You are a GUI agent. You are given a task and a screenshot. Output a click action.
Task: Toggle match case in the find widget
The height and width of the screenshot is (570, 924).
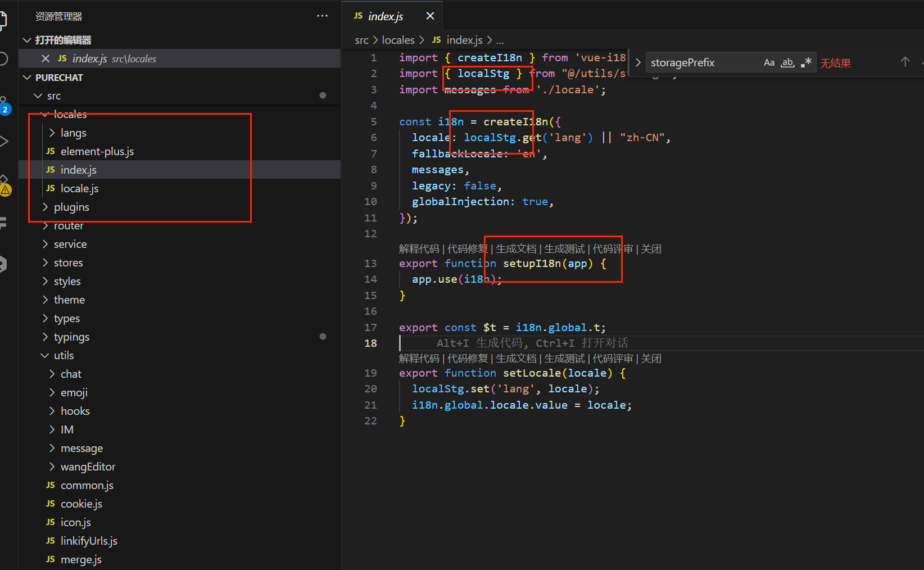point(769,62)
